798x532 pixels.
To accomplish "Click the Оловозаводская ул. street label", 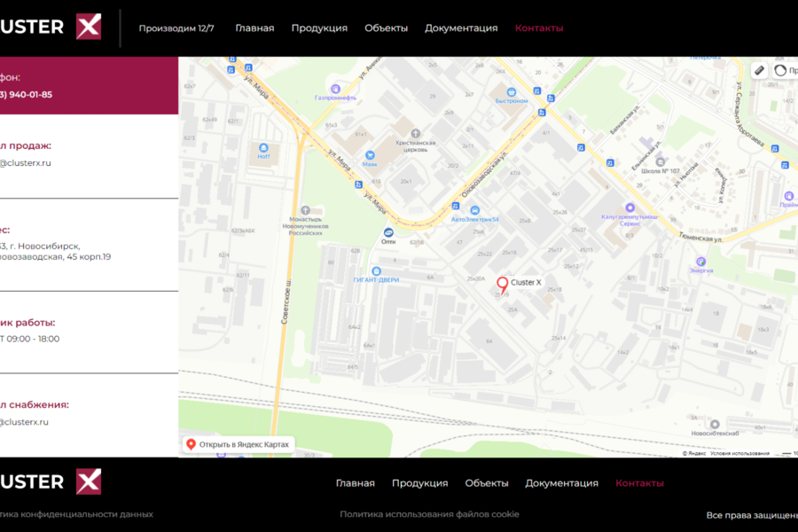I will point(484,174).
